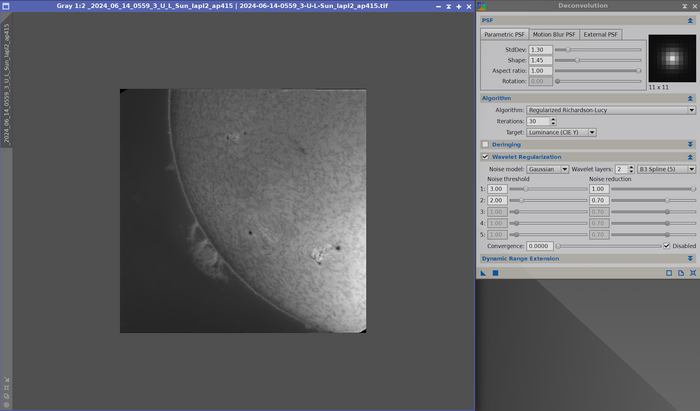Image resolution: width=700 pixels, height=411 pixels.
Task: Click the Reset icon in Deconvolution footer
Action: click(691, 272)
